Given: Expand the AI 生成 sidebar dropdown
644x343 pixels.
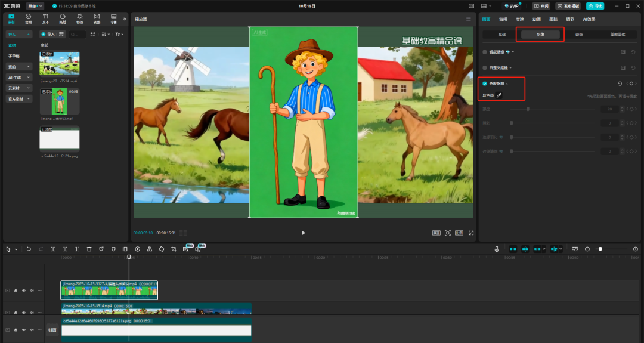Looking at the screenshot, I should click(19, 78).
